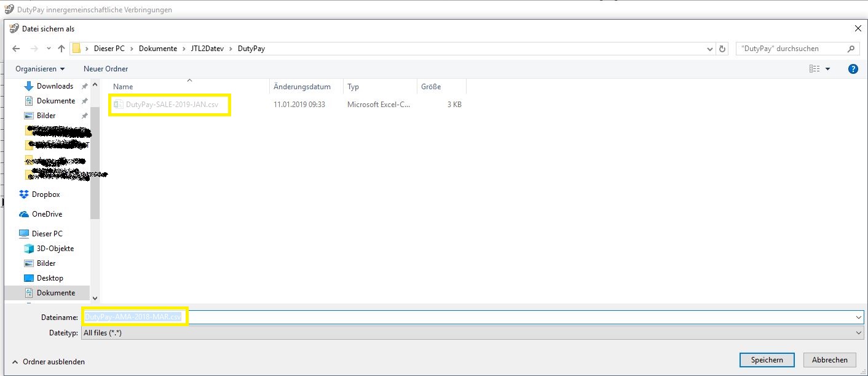
Task: Expand the Organisieren dropdown menu
Action: coord(40,69)
